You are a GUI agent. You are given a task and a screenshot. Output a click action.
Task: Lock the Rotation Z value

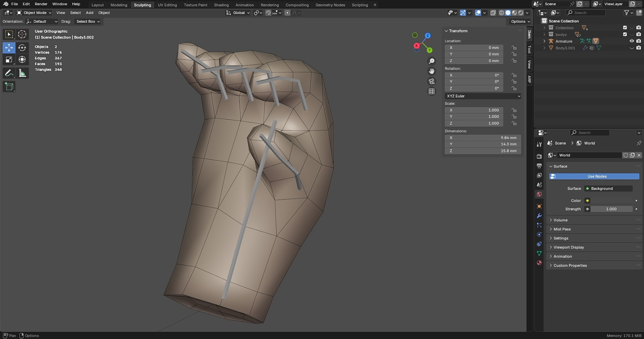[514, 88]
